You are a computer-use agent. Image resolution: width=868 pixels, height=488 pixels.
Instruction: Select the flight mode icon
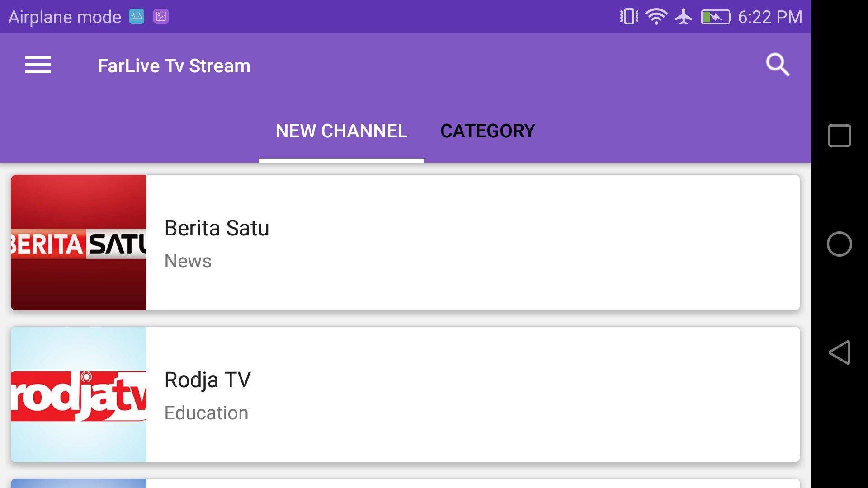pyautogui.click(x=682, y=16)
